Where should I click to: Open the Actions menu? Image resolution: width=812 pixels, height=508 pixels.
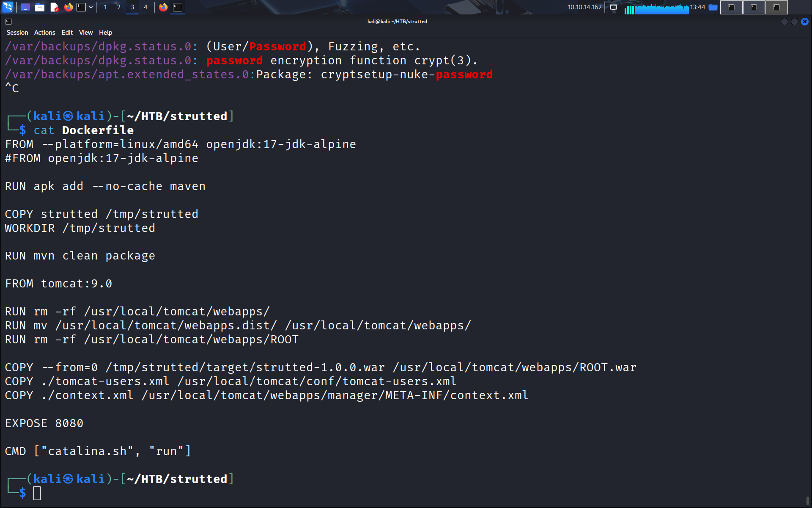tap(44, 33)
